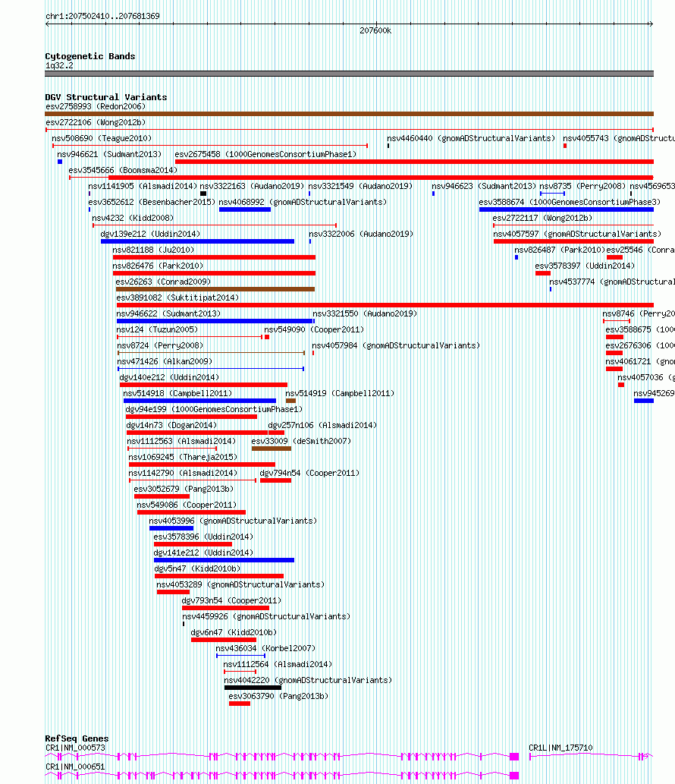Click the esv2722106 (Wong2012b) label
The width and height of the screenshot is (675, 784).
[96, 122]
